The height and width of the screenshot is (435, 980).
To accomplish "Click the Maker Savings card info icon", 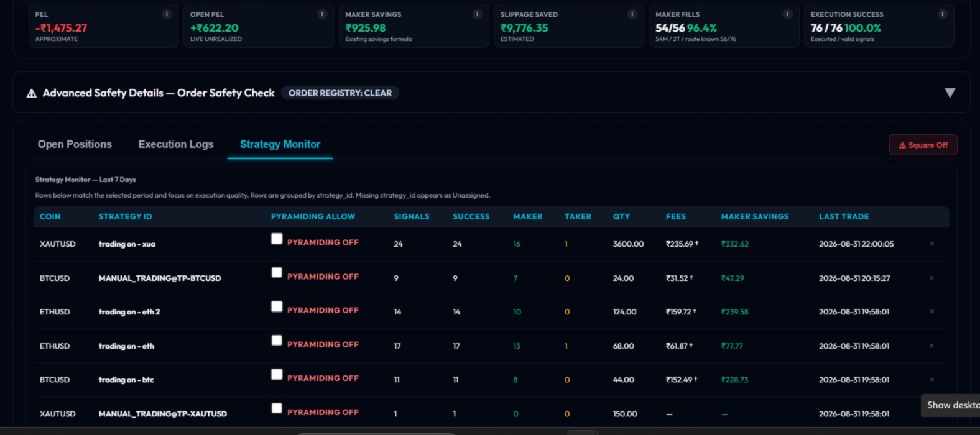I will (477, 14).
